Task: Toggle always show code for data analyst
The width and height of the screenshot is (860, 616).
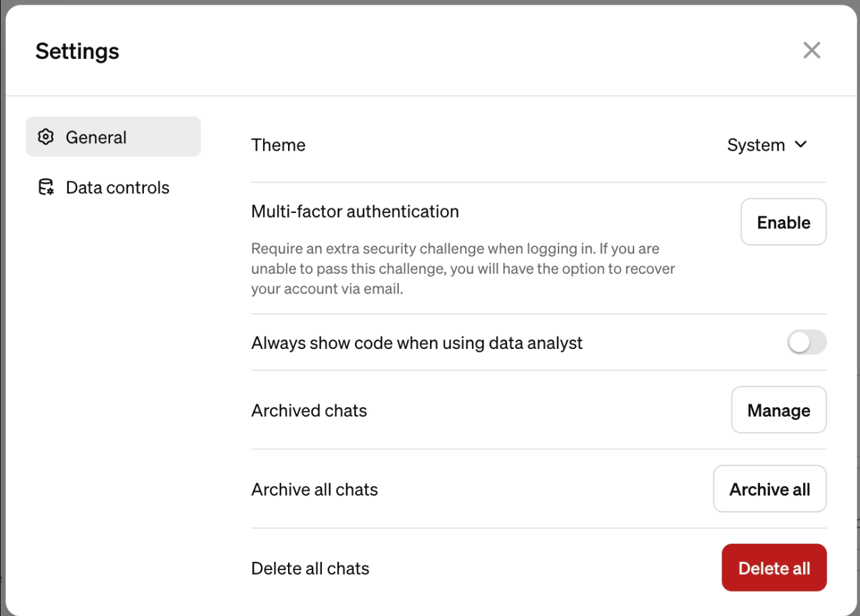Action: (x=806, y=343)
